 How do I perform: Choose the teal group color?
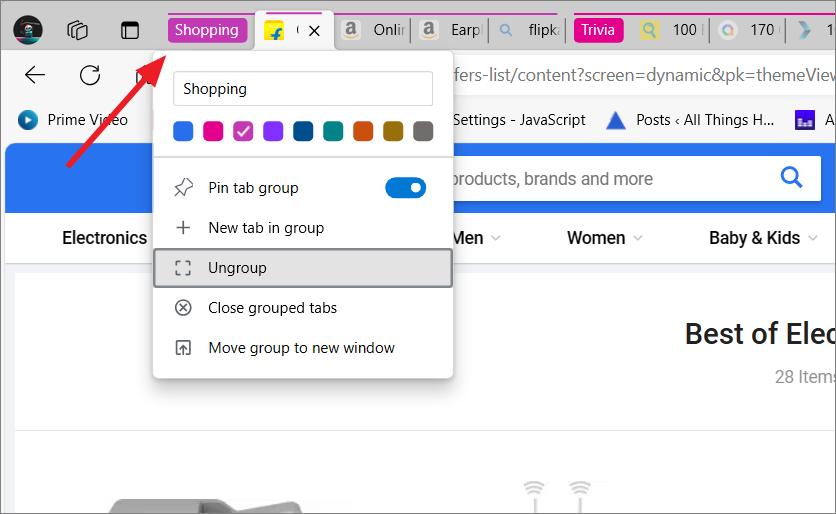coord(333,131)
